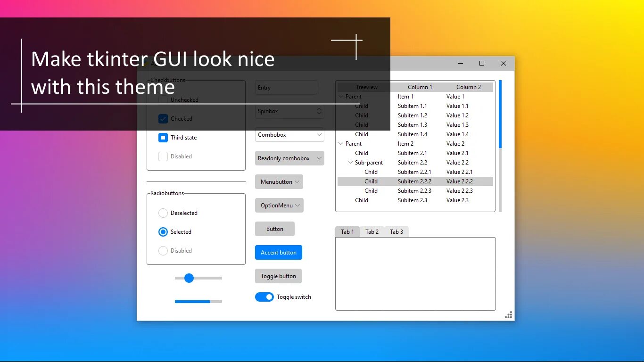Collapse the Parent row with Item 2
Image resolution: width=644 pixels, height=362 pixels.
pyautogui.click(x=341, y=144)
